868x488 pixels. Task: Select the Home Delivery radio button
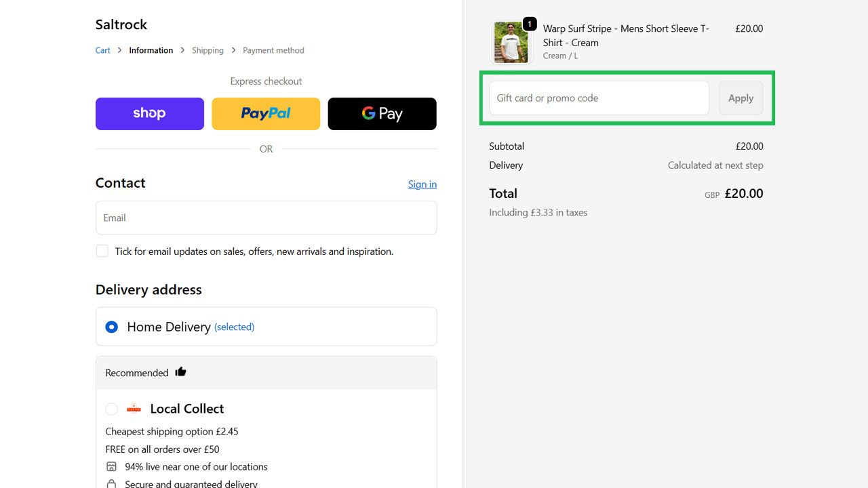coord(111,327)
